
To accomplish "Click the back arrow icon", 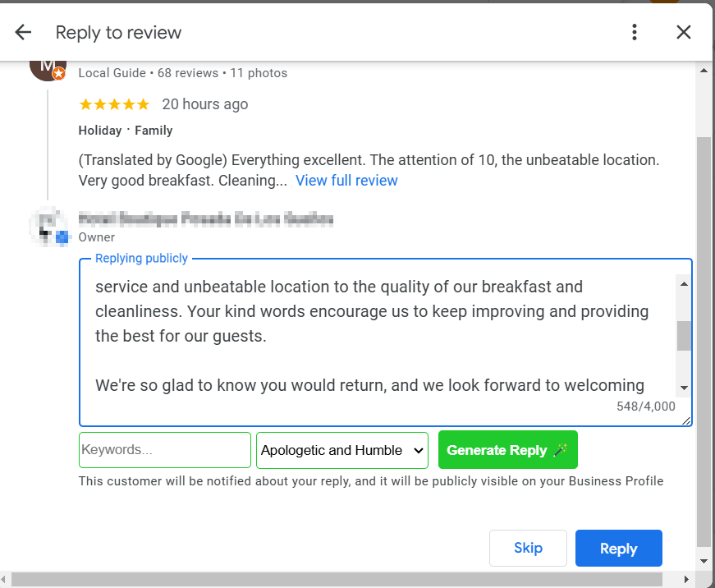I will 23,32.
